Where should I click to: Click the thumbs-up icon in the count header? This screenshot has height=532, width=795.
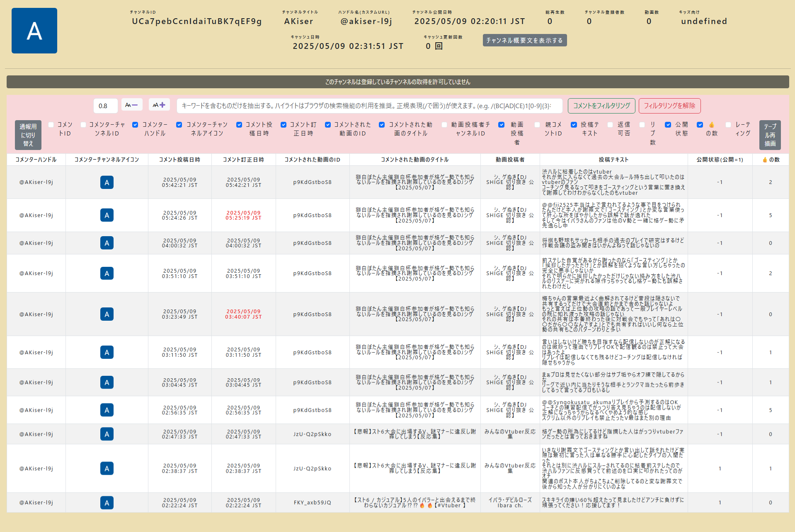point(765,160)
